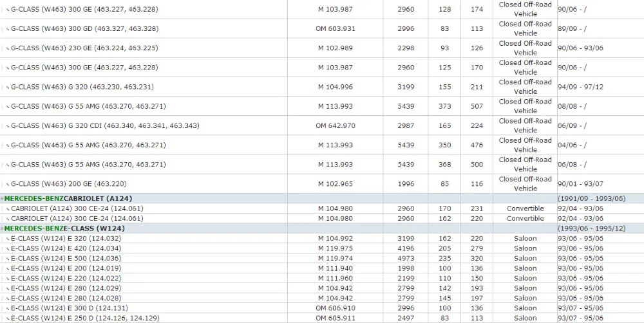
Task: Click Closed Off-Road Vehicle in 200 GE row
Action: pos(526,184)
